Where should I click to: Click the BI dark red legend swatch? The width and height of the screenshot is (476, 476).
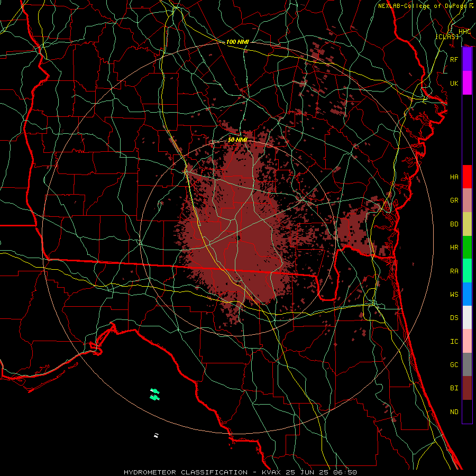[467, 388]
